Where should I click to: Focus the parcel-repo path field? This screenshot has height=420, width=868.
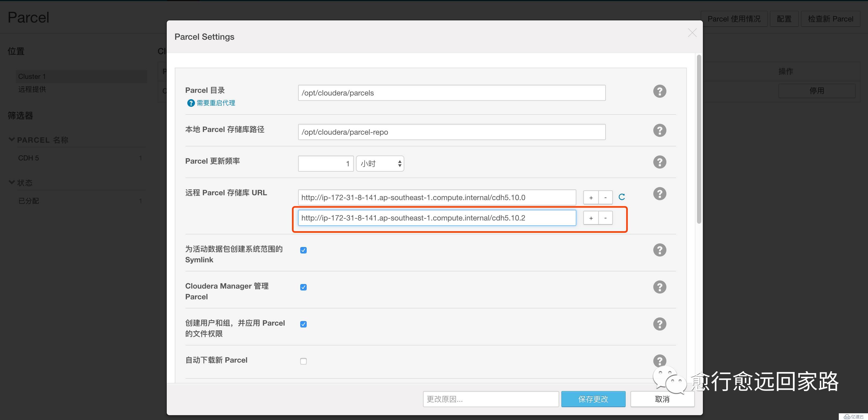coord(451,132)
